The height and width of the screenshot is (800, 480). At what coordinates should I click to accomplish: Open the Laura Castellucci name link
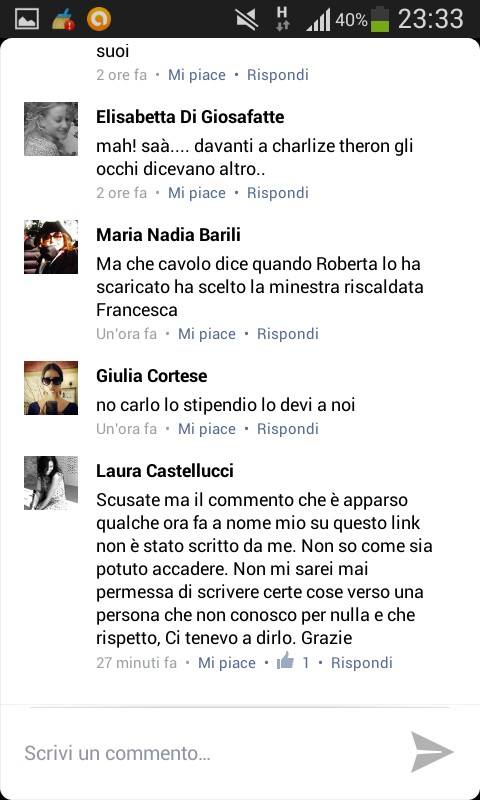tap(165, 470)
